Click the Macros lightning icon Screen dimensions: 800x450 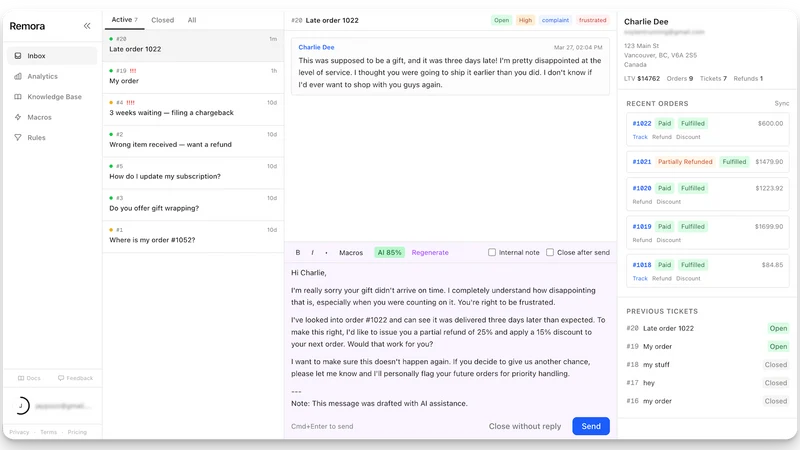click(18, 117)
